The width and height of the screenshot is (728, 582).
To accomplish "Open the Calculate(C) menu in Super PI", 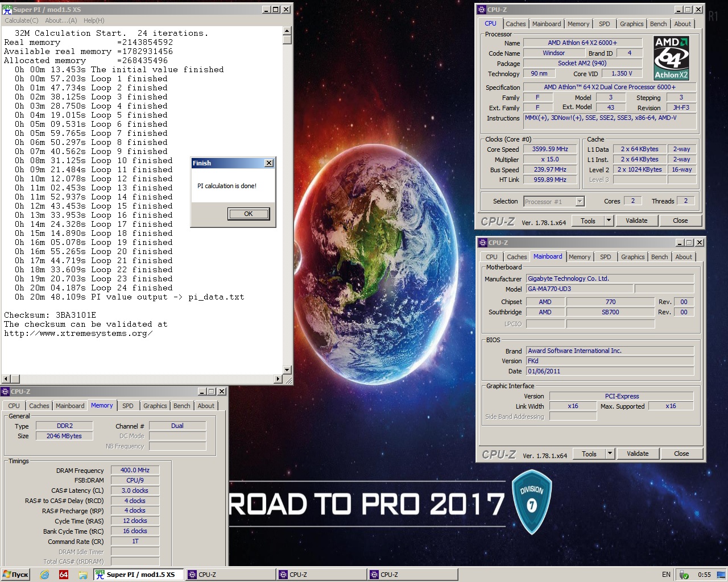I will coord(22,20).
